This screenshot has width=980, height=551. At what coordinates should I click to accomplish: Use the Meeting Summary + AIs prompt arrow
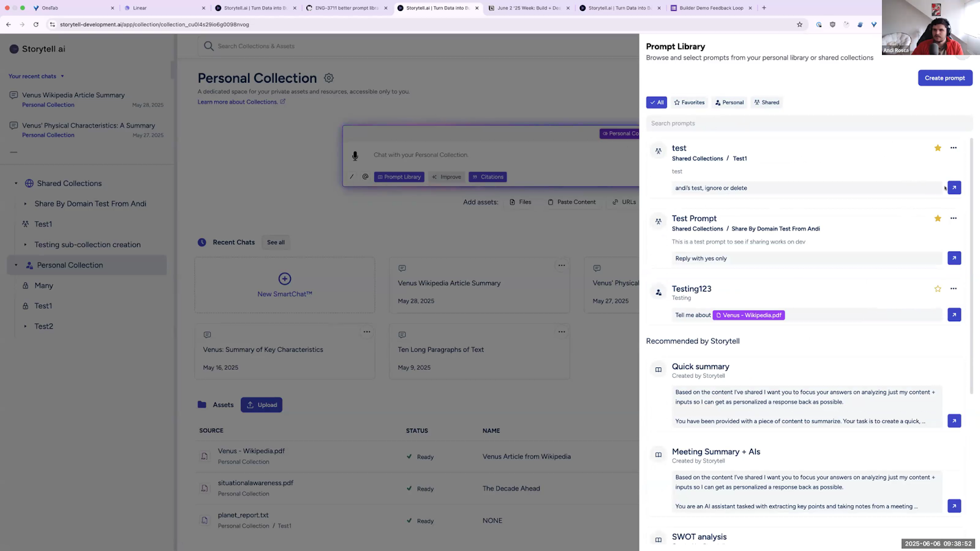click(954, 506)
